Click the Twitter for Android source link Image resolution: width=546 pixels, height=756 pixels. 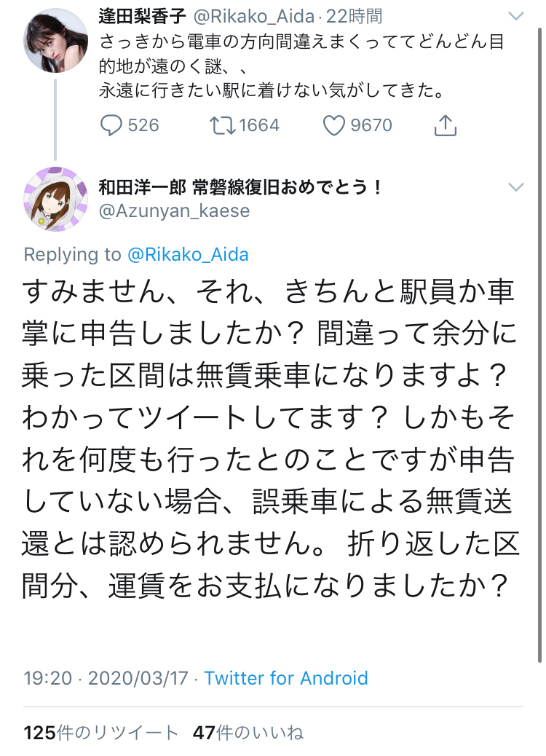click(286, 678)
